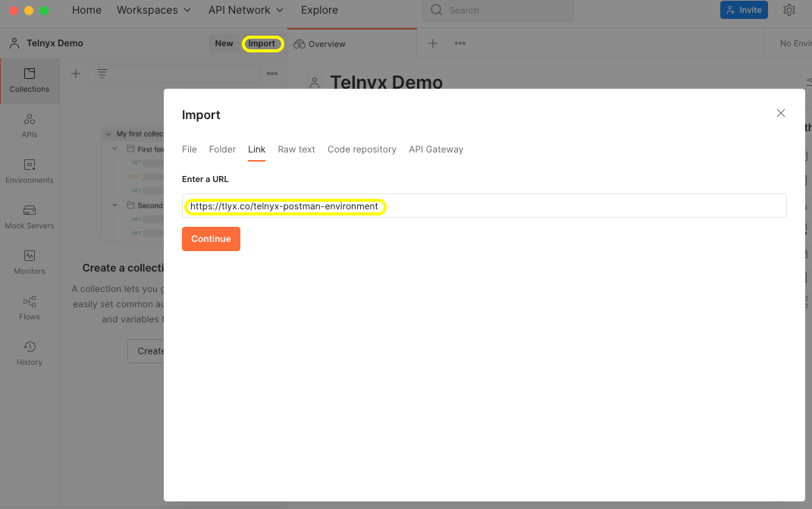Open the Monitors panel
The image size is (812, 509).
click(x=29, y=262)
